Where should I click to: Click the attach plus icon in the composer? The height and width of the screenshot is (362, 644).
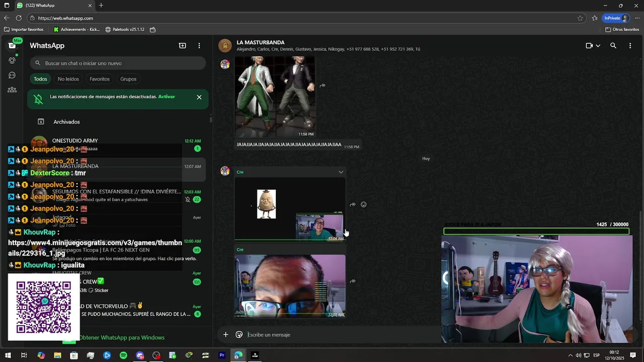click(225, 335)
